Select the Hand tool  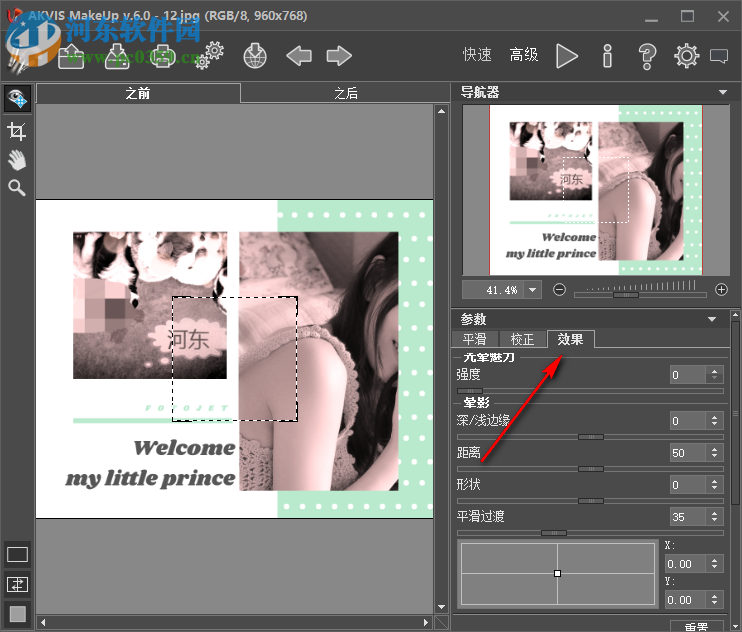pos(17,160)
